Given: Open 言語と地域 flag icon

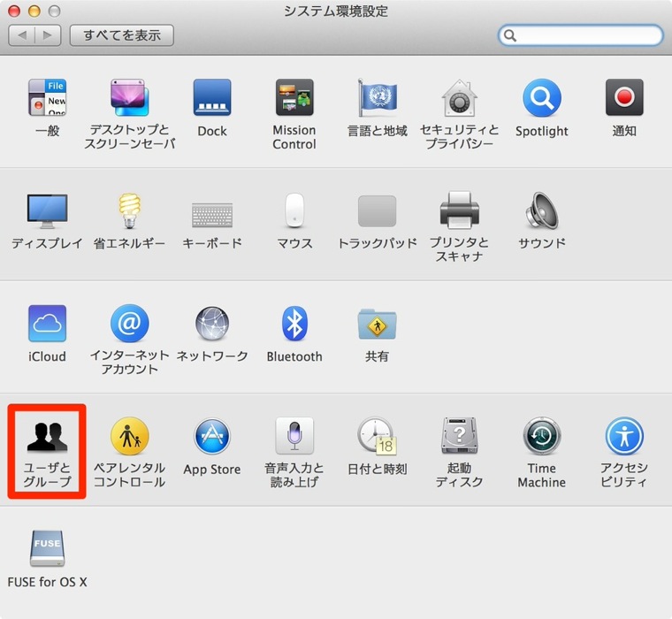Looking at the screenshot, I should [378, 98].
